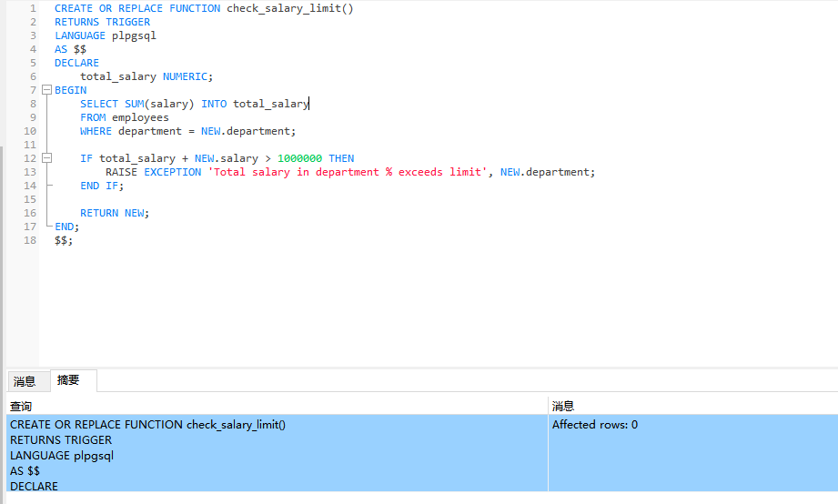The height and width of the screenshot is (504, 838).
Task: Click the RETURN NEW; statement
Action: pyautogui.click(x=115, y=213)
